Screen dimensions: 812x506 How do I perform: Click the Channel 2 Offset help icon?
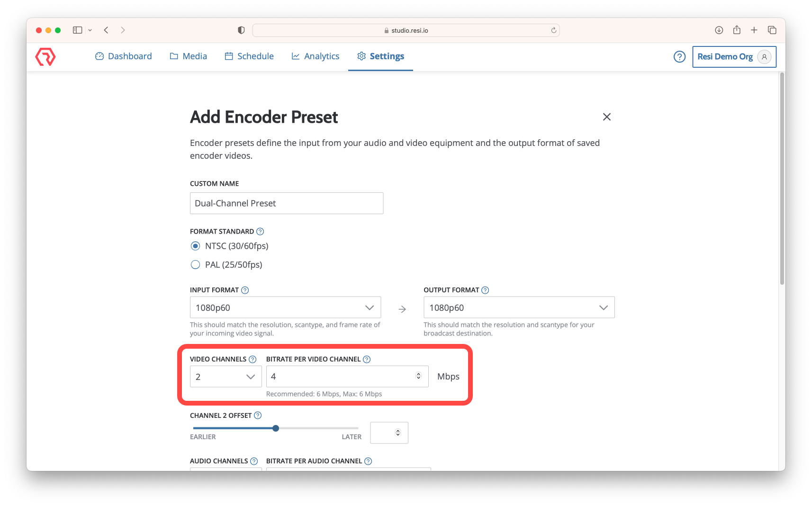[x=258, y=416]
